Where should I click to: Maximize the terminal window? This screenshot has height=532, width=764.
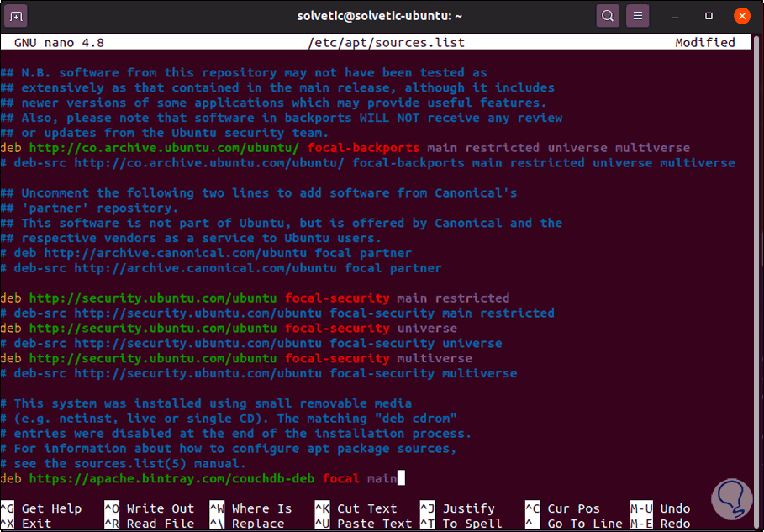709,16
